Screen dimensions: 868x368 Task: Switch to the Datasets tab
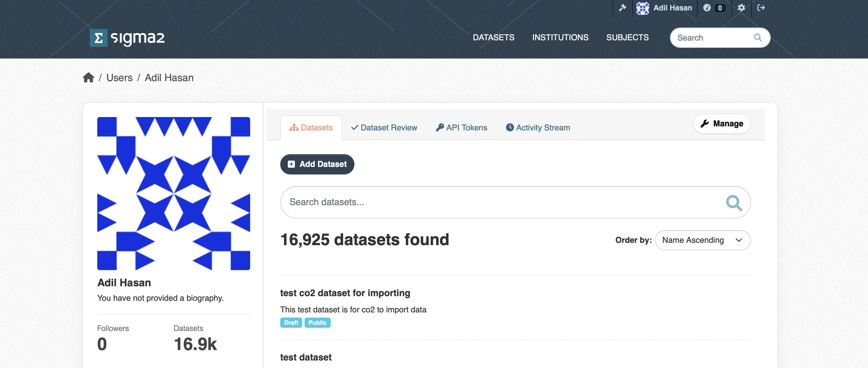coord(311,127)
